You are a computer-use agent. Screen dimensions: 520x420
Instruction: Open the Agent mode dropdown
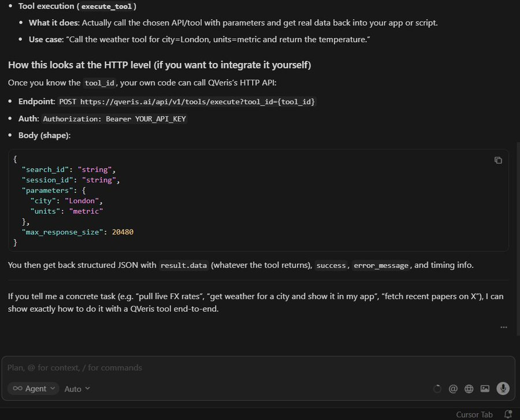34,388
